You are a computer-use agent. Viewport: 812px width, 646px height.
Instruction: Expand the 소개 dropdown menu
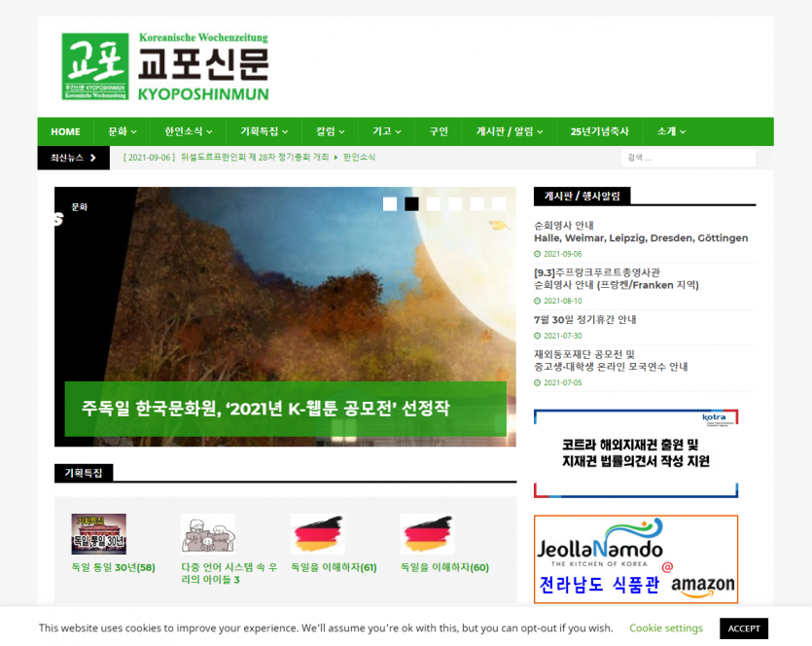click(671, 131)
